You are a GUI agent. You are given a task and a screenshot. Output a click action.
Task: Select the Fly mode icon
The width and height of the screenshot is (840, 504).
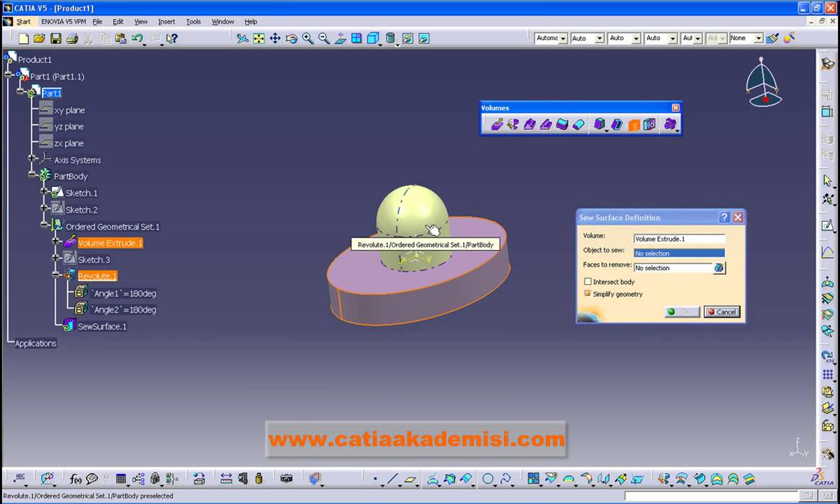coord(242,38)
